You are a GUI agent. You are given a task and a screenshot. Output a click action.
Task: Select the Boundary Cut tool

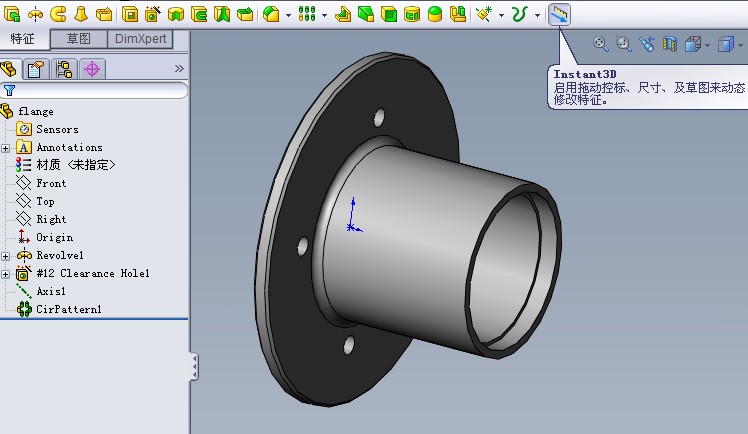point(245,14)
